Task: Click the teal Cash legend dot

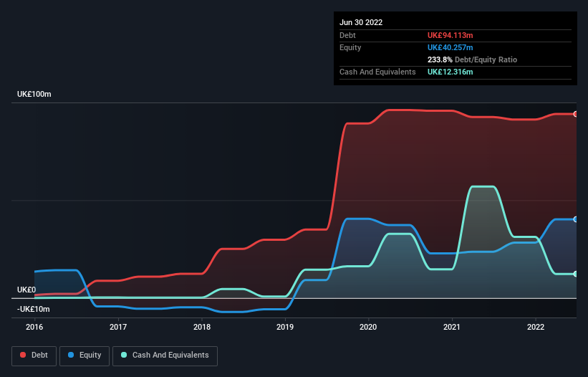Action: click(124, 355)
